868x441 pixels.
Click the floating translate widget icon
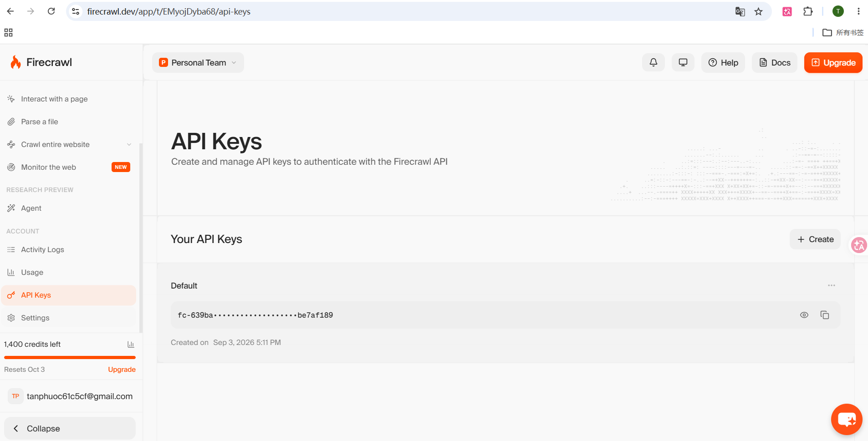859,245
